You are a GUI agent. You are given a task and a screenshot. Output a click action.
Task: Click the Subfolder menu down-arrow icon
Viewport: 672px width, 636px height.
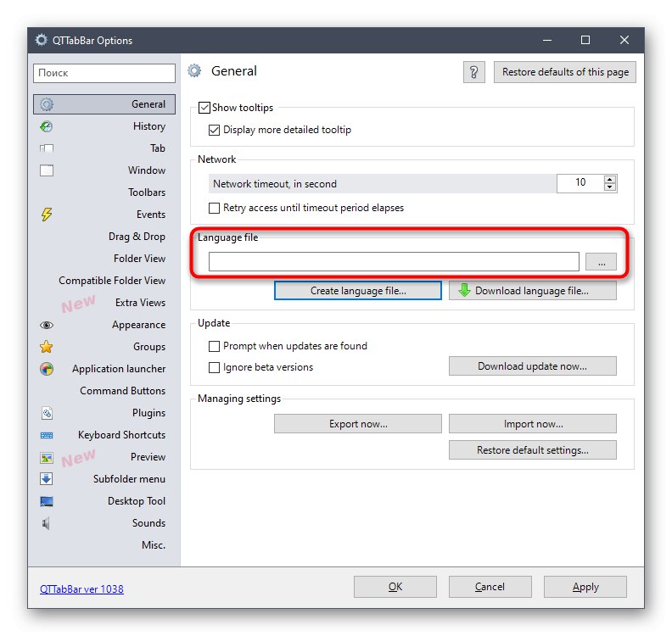(x=47, y=479)
